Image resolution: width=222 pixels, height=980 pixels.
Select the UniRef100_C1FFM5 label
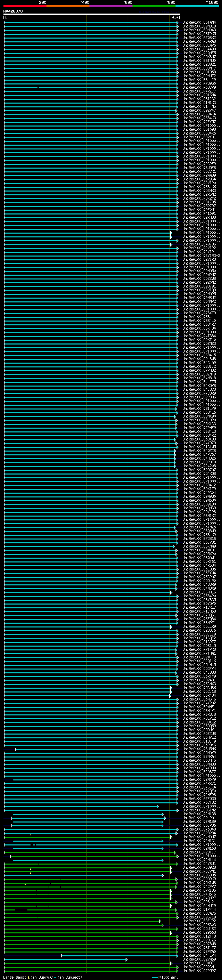coord(199,106)
